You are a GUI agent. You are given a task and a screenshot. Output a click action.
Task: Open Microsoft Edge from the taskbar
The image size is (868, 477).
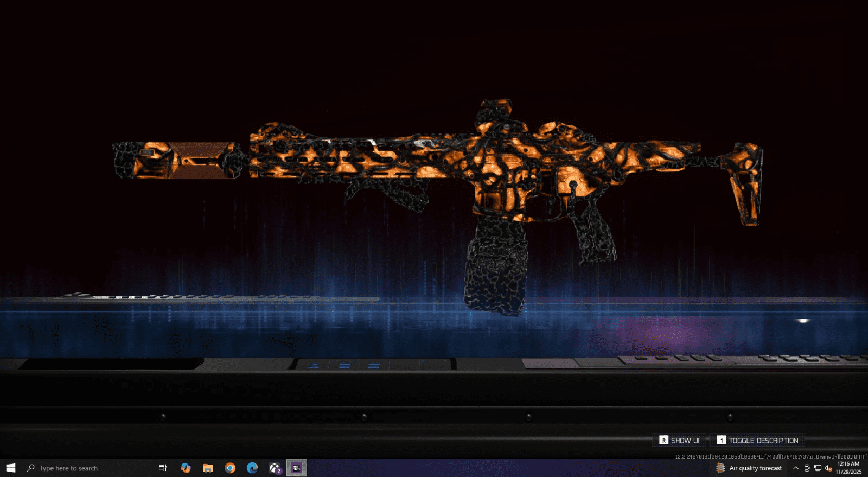click(x=252, y=468)
